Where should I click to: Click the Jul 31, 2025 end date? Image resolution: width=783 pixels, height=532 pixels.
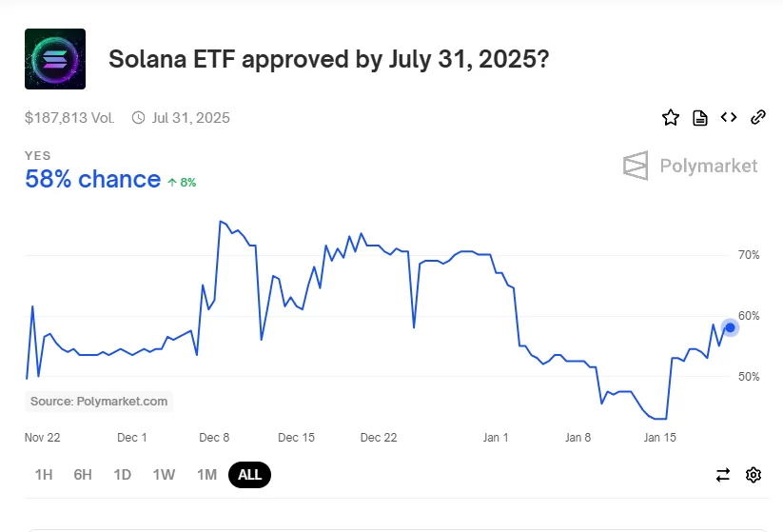coord(190,118)
